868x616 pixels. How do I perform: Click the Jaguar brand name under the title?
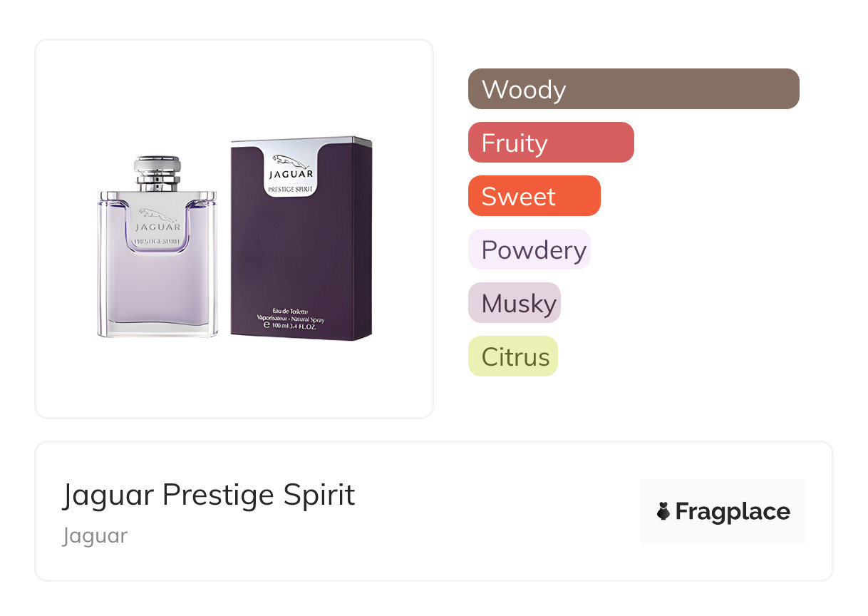tap(95, 535)
